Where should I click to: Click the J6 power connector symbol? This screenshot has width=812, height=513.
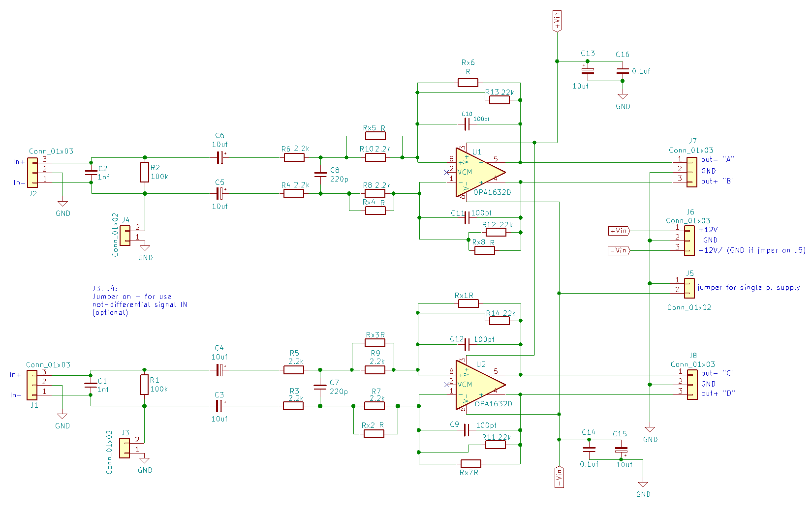(689, 241)
